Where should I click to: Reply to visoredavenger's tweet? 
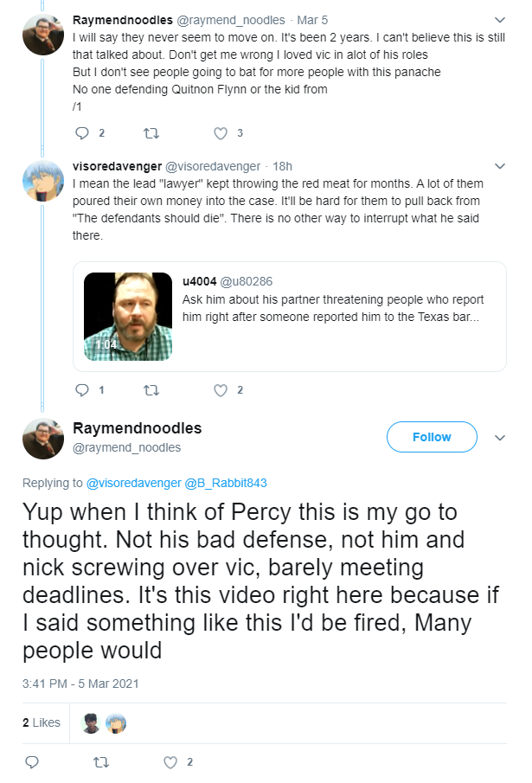tap(82, 390)
